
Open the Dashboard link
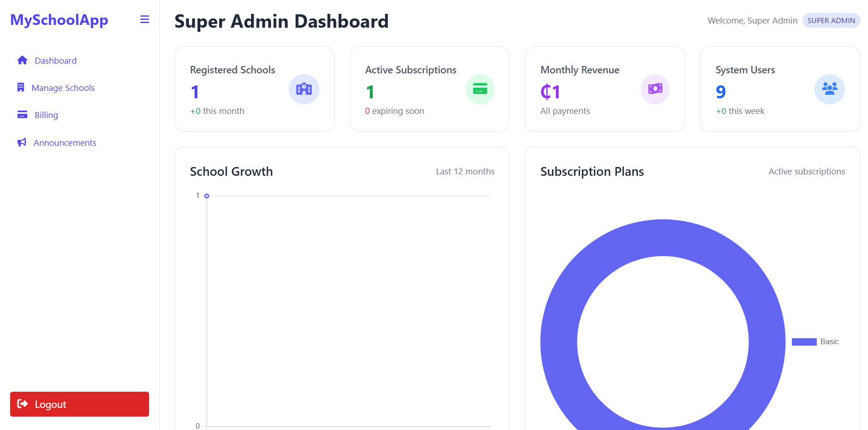pyautogui.click(x=55, y=60)
